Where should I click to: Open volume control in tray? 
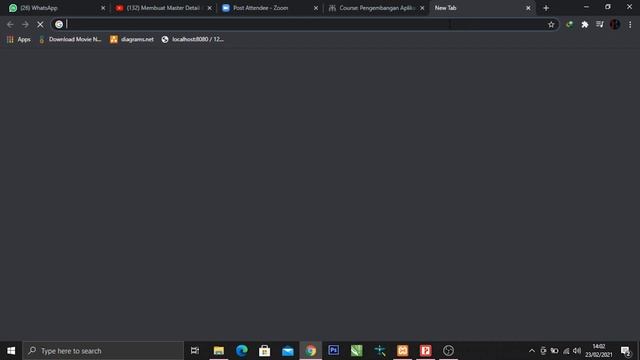tap(577, 351)
